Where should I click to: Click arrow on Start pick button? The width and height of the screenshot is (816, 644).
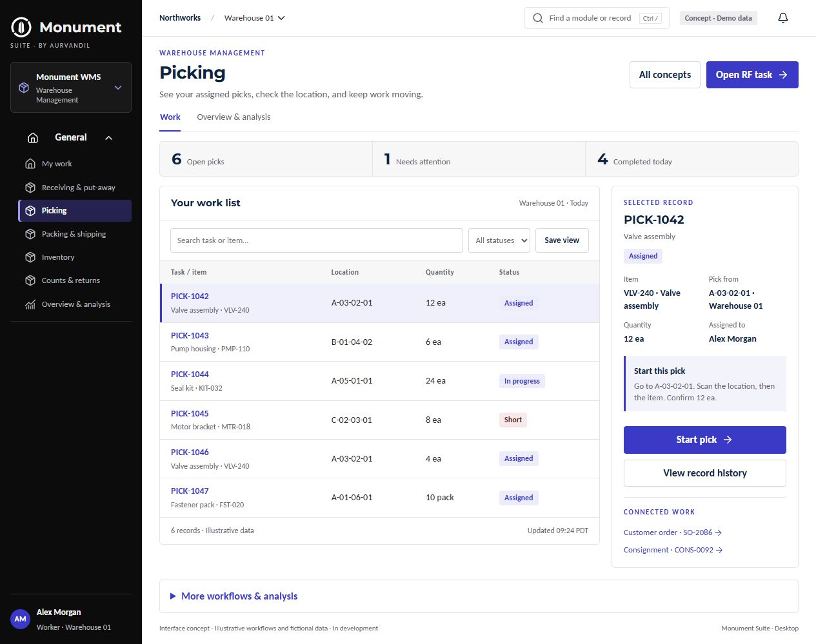coord(728,440)
